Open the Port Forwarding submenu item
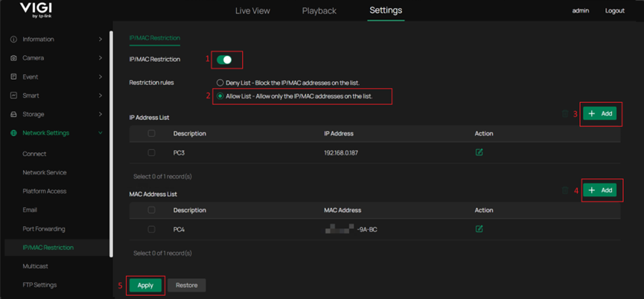Viewport: 644px width, 299px height. 44,229
